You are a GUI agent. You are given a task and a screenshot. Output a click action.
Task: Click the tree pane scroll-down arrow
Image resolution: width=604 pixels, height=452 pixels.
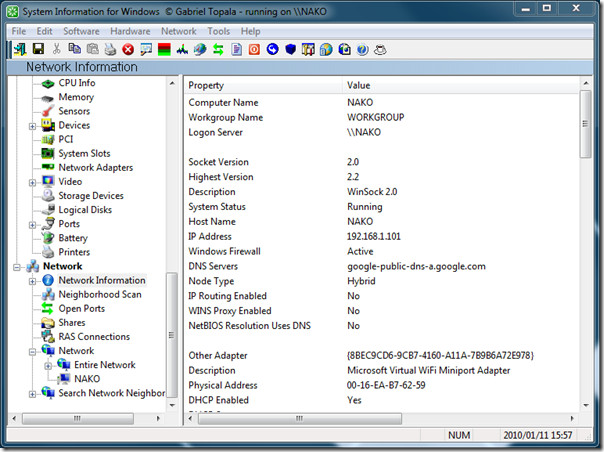pyautogui.click(x=172, y=405)
